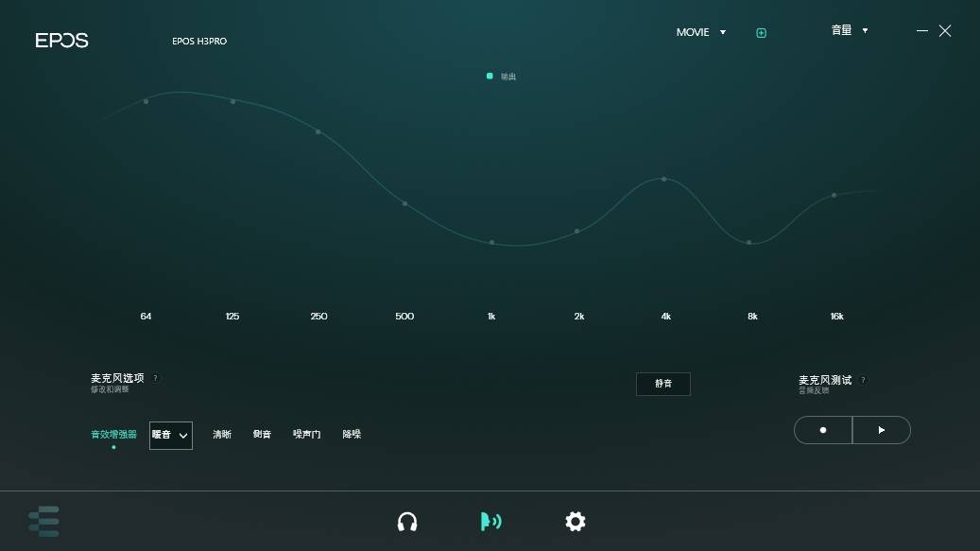Viewport: 980px width, 551px height.
Task: Open the 暖音 voice enhancer dropdown
Action: (171, 435)
